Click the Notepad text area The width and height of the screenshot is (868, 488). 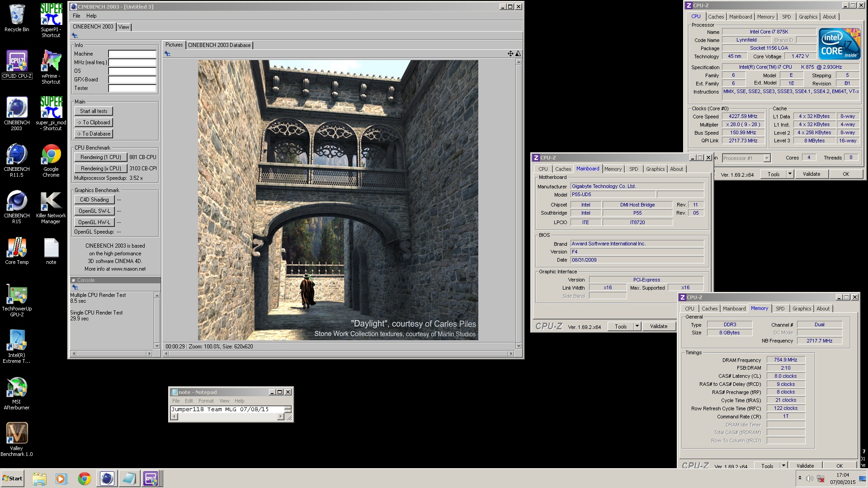click(227, 409)
